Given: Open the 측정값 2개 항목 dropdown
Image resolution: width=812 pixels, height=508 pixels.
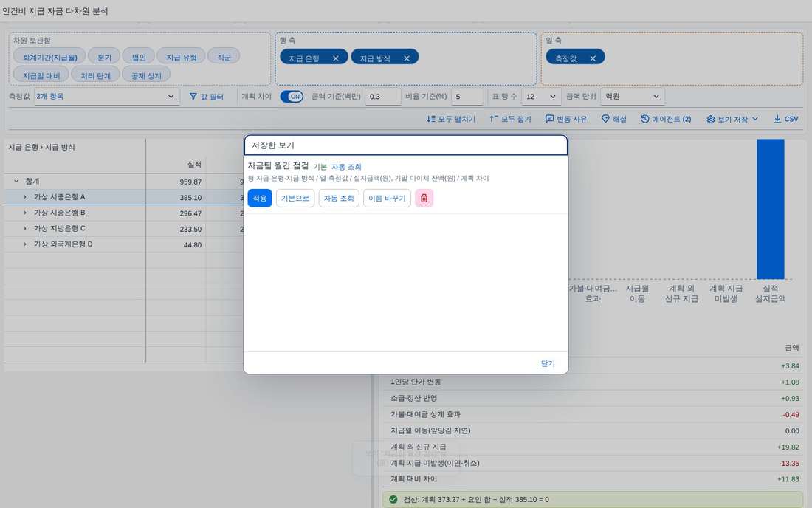Looking at the screenshot, I should point(107,96).
